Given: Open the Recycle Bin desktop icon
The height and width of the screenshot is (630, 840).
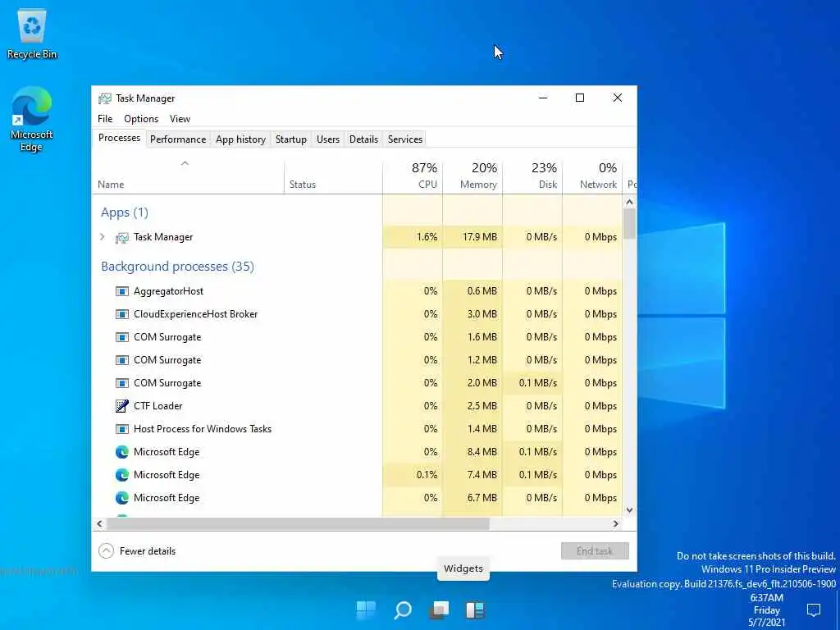Looking at the screenshot, I should [32, 34].
